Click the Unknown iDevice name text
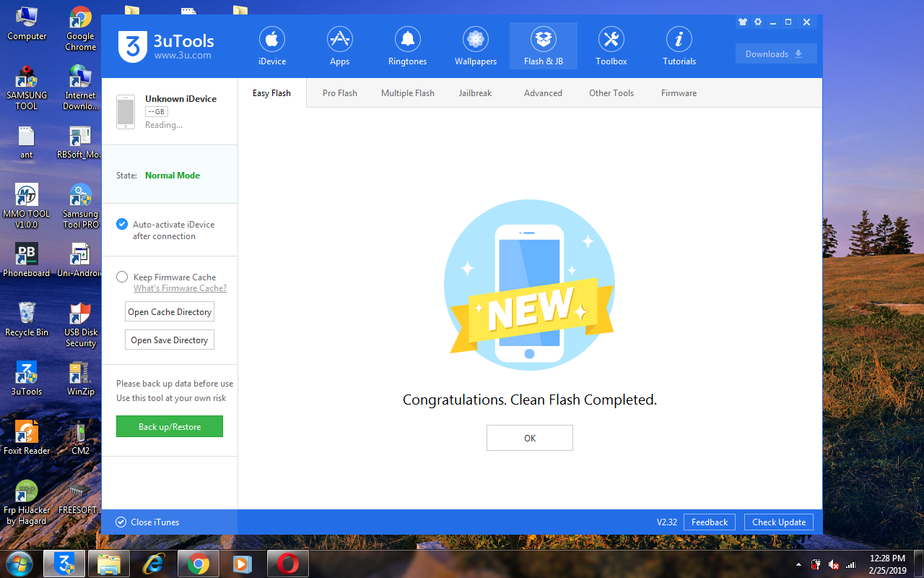 [x=180, y=99]
